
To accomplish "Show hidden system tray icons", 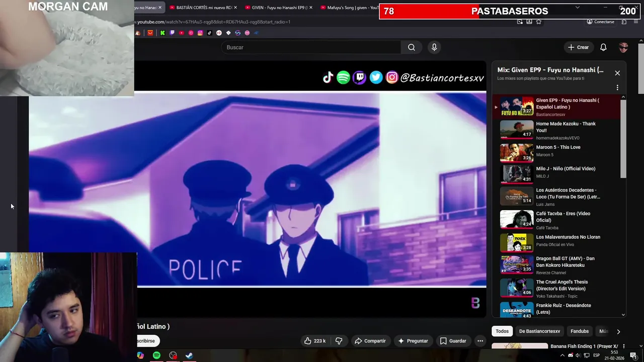I will pos(562,355).
